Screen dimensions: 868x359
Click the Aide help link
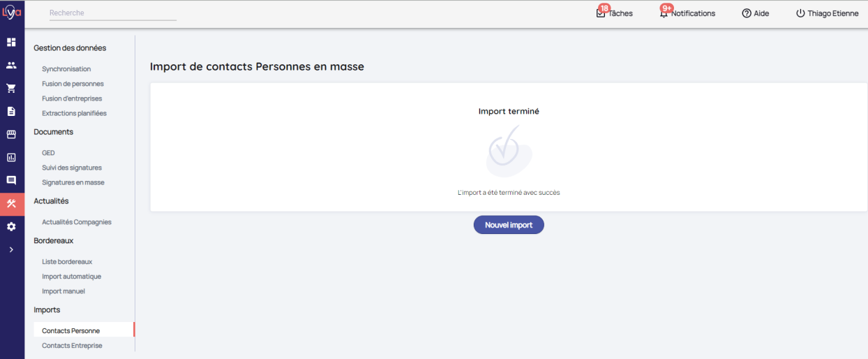coord(756,13)
